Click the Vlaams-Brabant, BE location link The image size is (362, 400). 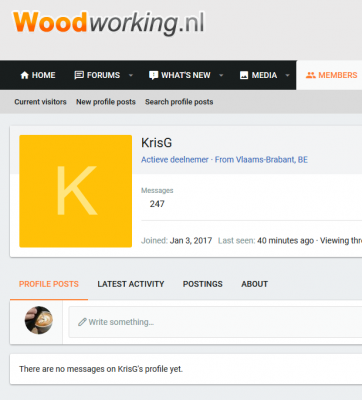coord(272,160)
